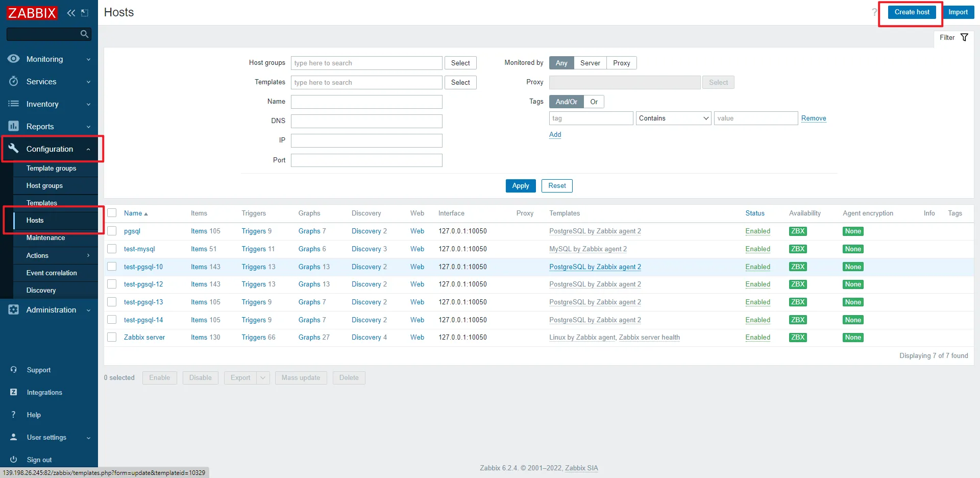Screen dimensions: 980x478
Task: Focus the IP filter input field
Action: click(366, 140)
